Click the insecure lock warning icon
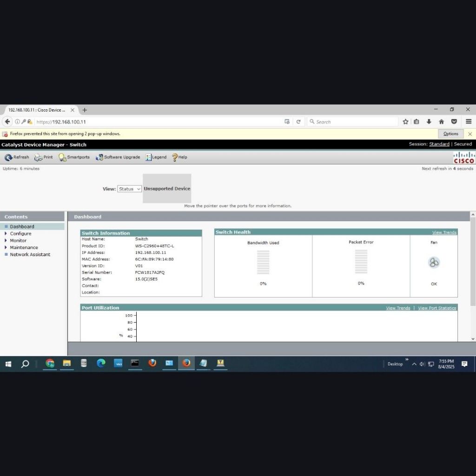The image size is (476, 476). (x=30, y=122)
